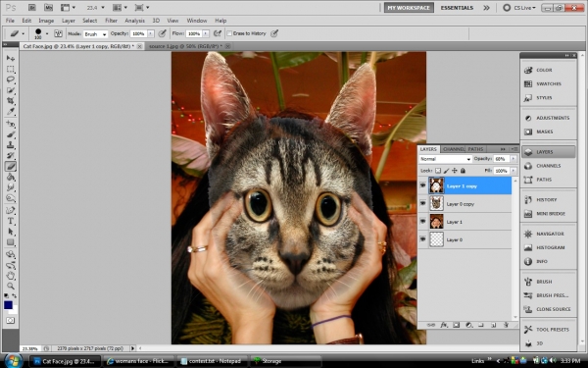Select the Type tool

10,221
